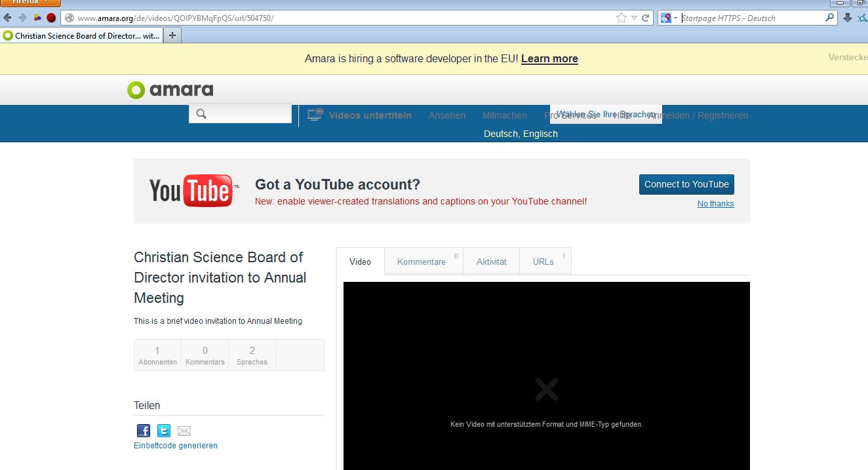Share video via Facebook icon

[144, 431]
